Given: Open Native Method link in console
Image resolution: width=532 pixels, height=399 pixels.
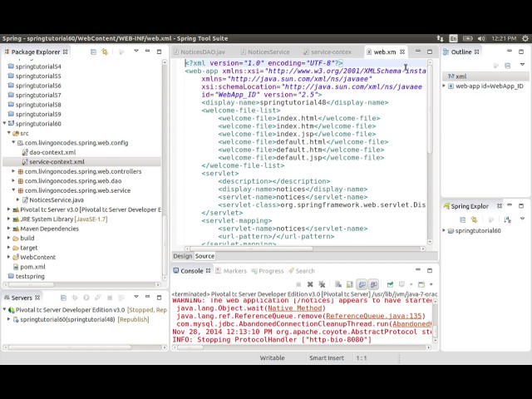Looking at the screenshot, I should coord(295,308).
